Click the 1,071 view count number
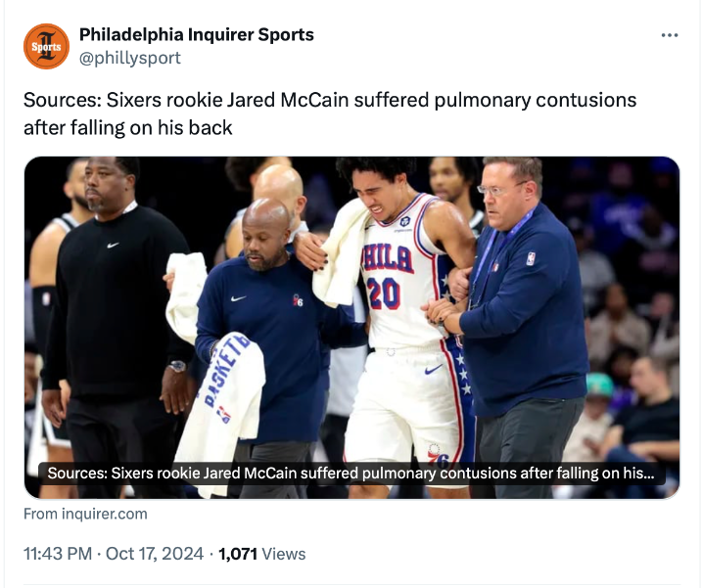 (238, 554)
